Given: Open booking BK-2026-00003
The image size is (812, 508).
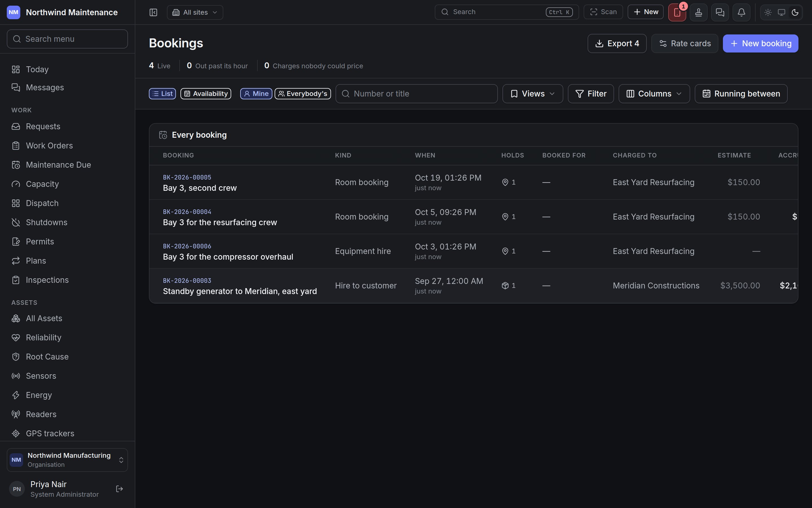Looking at the screenshot, I should [x=187, y=281].
